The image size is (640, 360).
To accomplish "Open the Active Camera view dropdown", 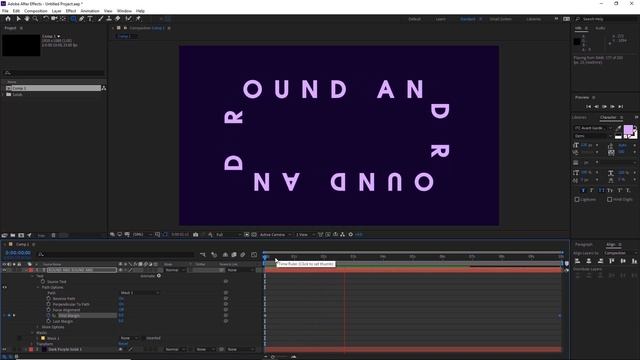I will (x=275, y=235).
